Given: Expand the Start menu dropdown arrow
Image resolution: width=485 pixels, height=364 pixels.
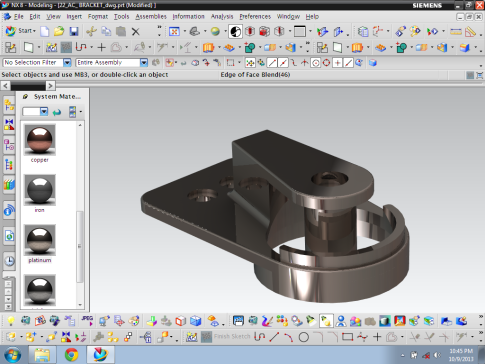Looking at the screenshot, I should pyautogui.click(x=34, y=31).
